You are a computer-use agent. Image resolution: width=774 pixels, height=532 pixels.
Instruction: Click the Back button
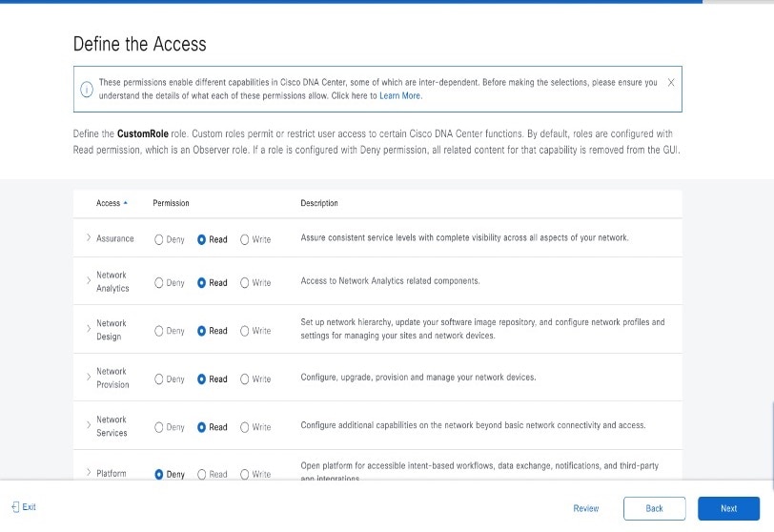[655, 508]
